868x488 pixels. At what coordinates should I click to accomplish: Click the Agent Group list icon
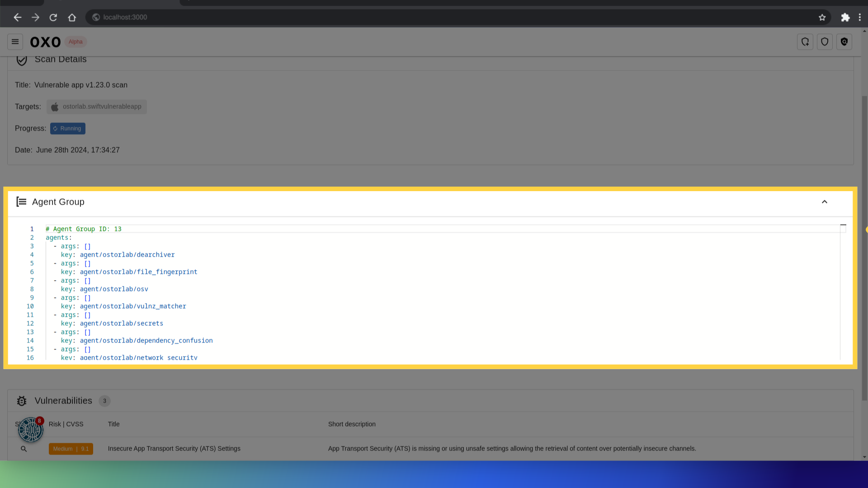[21, 202]
